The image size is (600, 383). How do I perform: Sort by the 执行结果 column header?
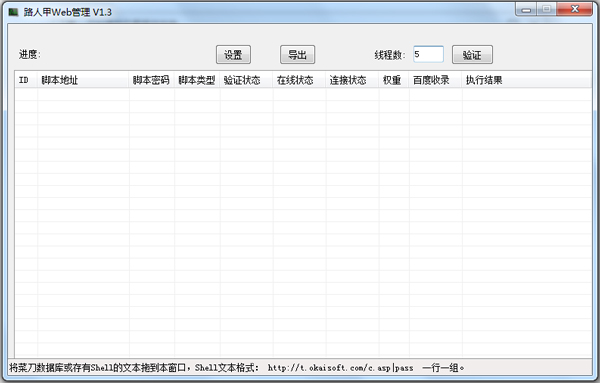click(x=527, y=80)
